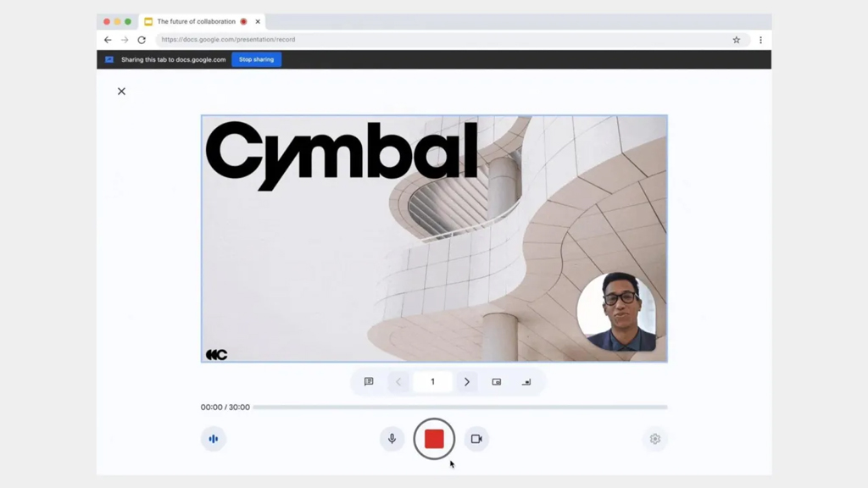Mute the microphone
868x488 pixels.
392,439
